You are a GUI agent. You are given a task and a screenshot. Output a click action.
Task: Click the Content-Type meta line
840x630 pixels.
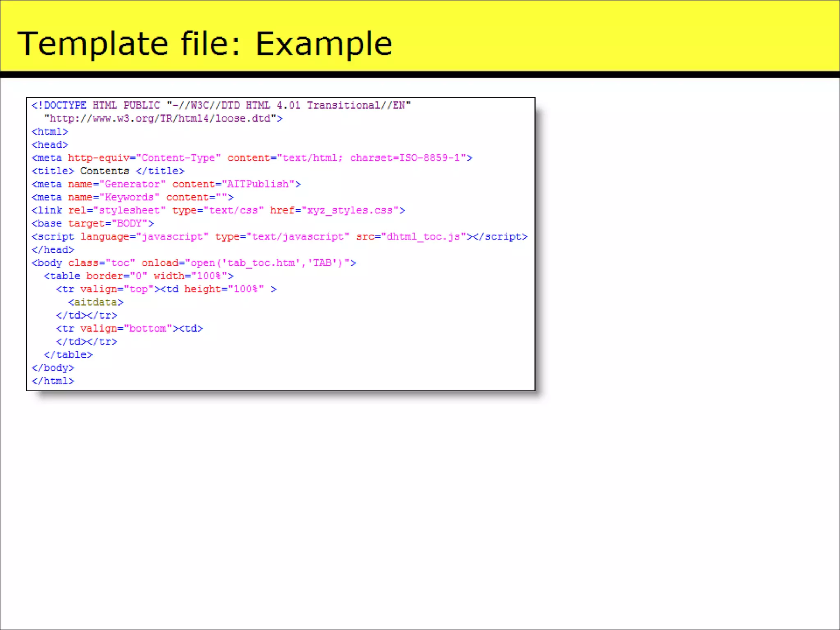tap(252, 158)
